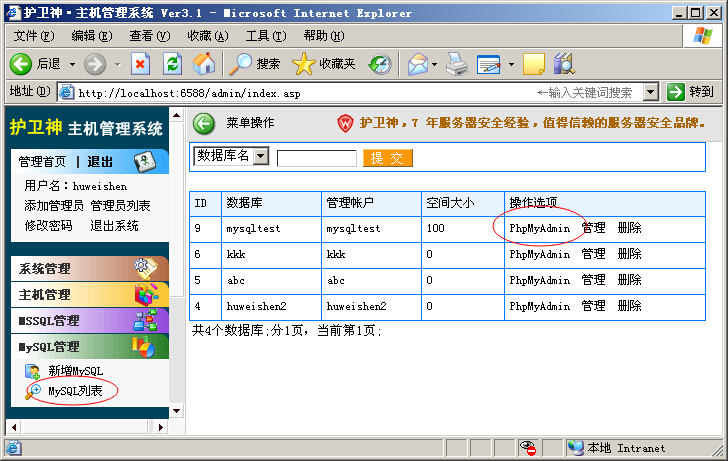Click 删除 for the abc database
The height and width of the screenshot is (461, 728).
629,280
